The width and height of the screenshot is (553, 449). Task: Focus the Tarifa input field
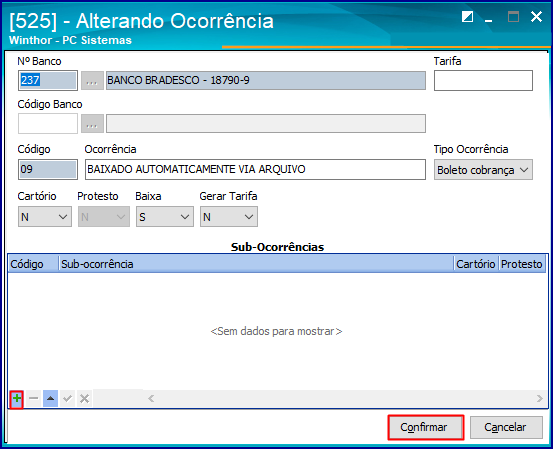(x=483, y=80)
